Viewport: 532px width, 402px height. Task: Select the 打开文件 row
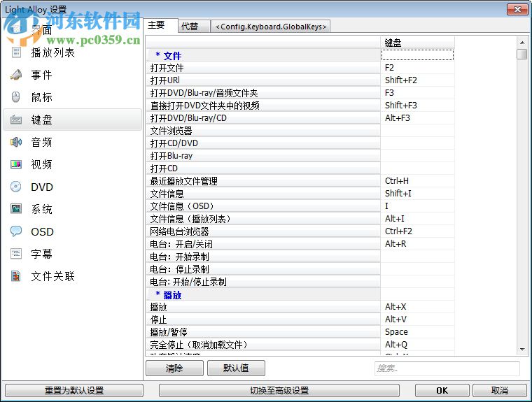tap(263, 68)
